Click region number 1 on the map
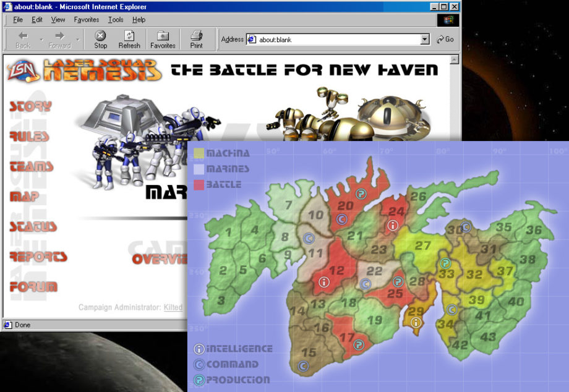 (x=228, y=232)
